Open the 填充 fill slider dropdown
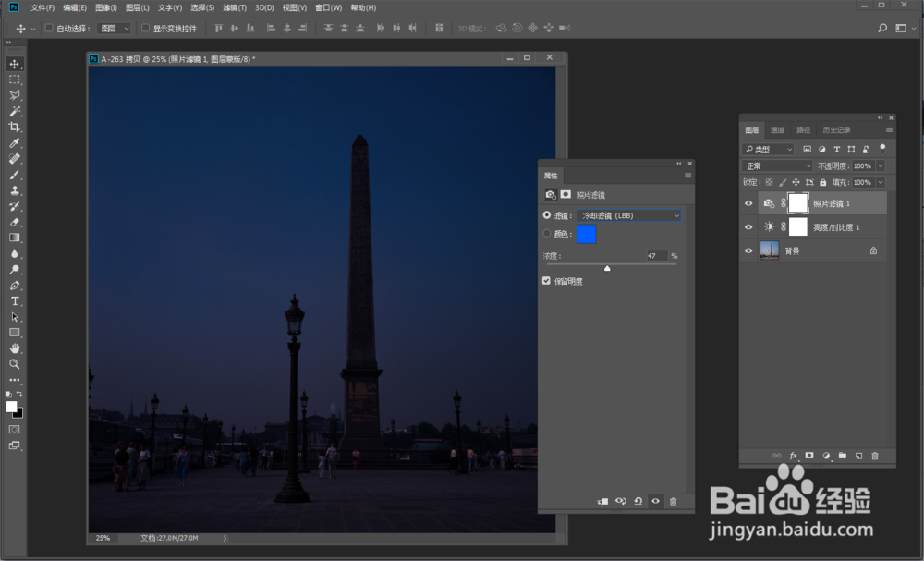The height and width of the screenshot is (561, 924). click(881, 182)
